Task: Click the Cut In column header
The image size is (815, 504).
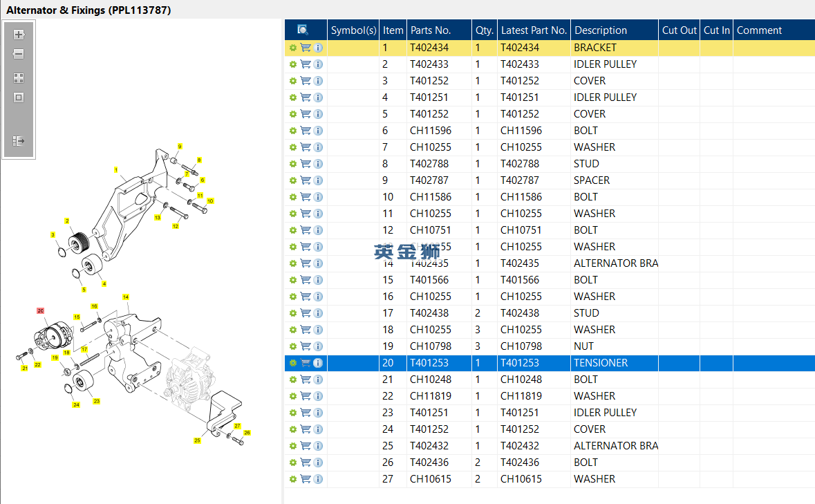Action: pyautogui.click(x=716, y=30)
